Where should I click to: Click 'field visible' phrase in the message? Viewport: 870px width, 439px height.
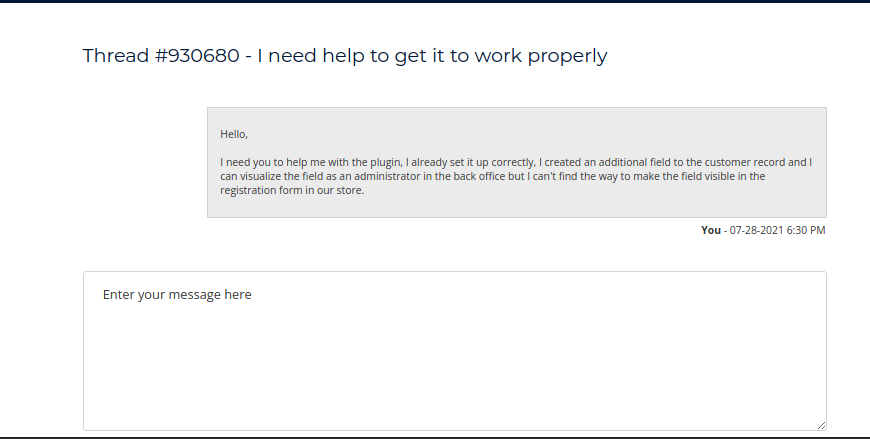coord(715,176)
